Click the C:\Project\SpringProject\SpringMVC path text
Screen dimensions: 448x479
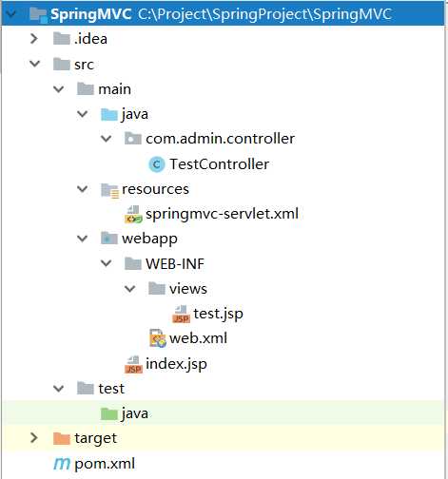(x=264, y=14)
